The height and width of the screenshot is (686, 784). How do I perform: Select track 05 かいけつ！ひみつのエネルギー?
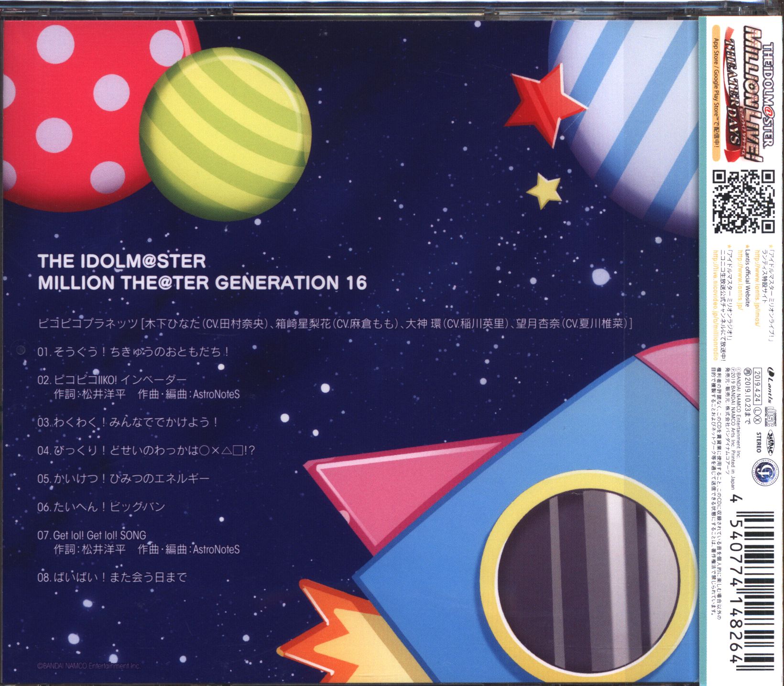123,479
